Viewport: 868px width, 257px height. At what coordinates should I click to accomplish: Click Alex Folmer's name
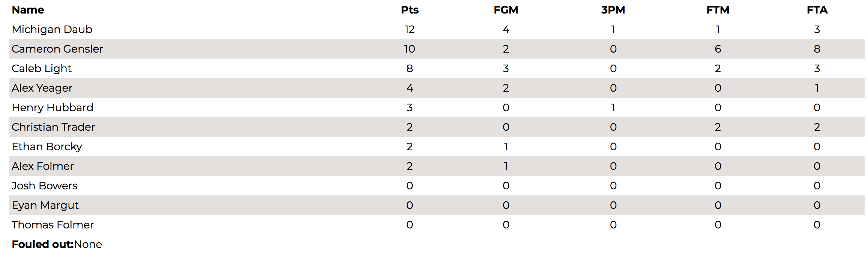(43, 166)
